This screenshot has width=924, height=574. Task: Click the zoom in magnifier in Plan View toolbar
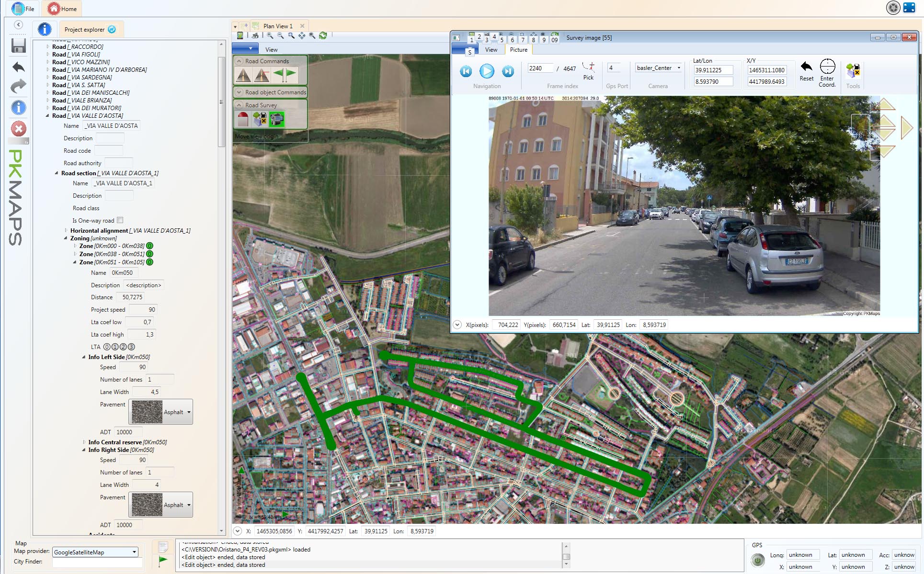[270, 35]
